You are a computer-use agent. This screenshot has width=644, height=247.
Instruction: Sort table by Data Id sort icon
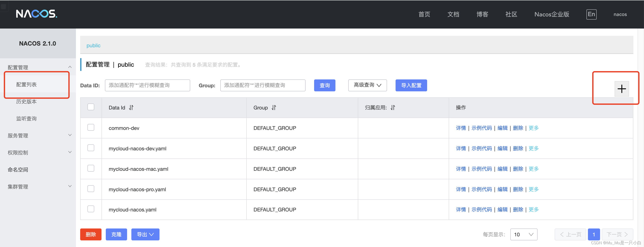point(131,108)
